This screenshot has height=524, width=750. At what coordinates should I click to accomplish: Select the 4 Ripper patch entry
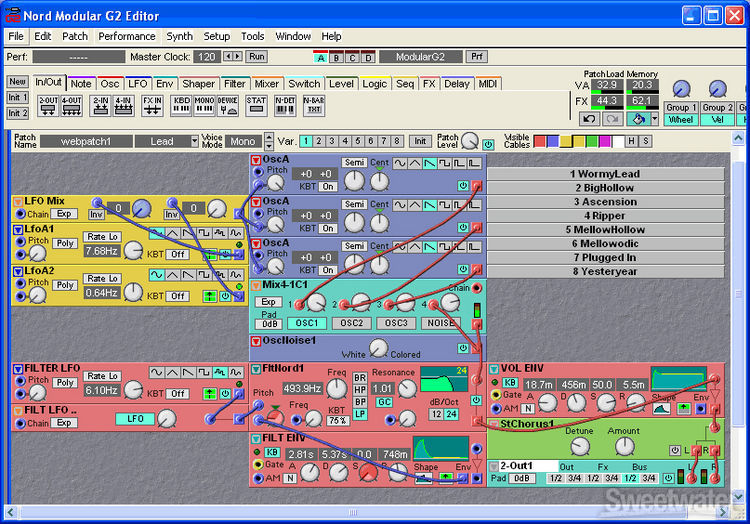click(x=605, y=216)
